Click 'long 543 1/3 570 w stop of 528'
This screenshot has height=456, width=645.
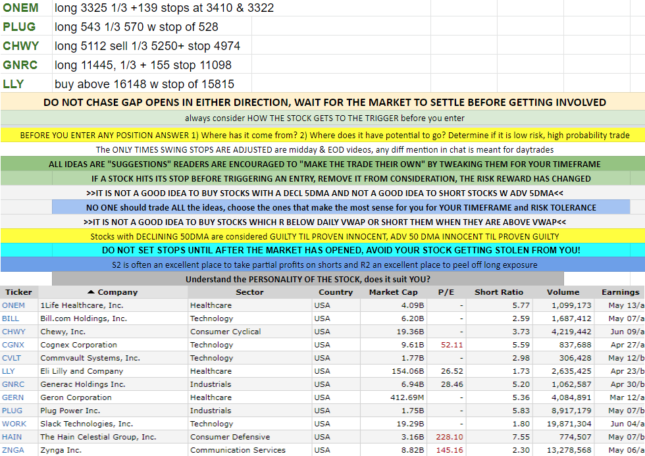(x=136, y=27)
